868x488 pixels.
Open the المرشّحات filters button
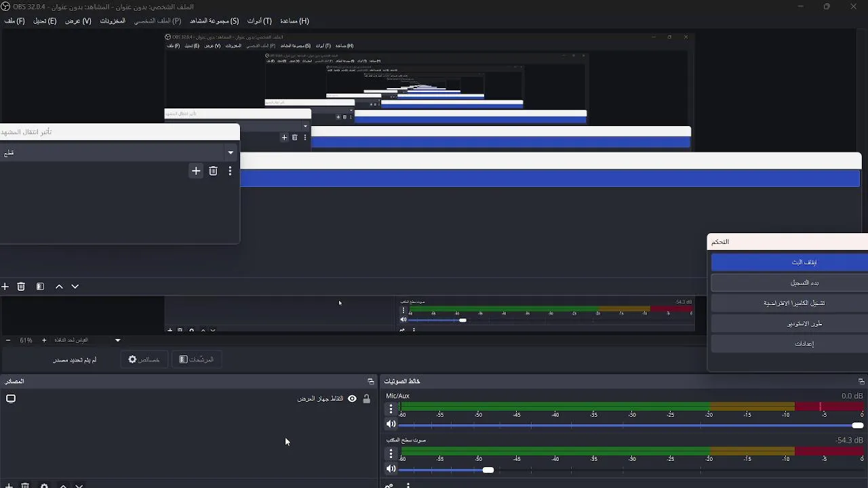pos(197,360)
